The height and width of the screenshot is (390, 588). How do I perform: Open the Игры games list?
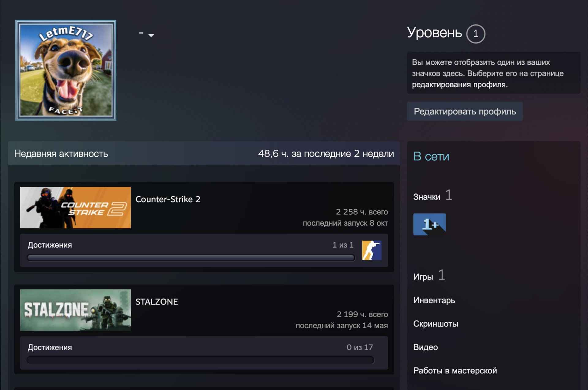pyautogui.click(x=423, y=277)
